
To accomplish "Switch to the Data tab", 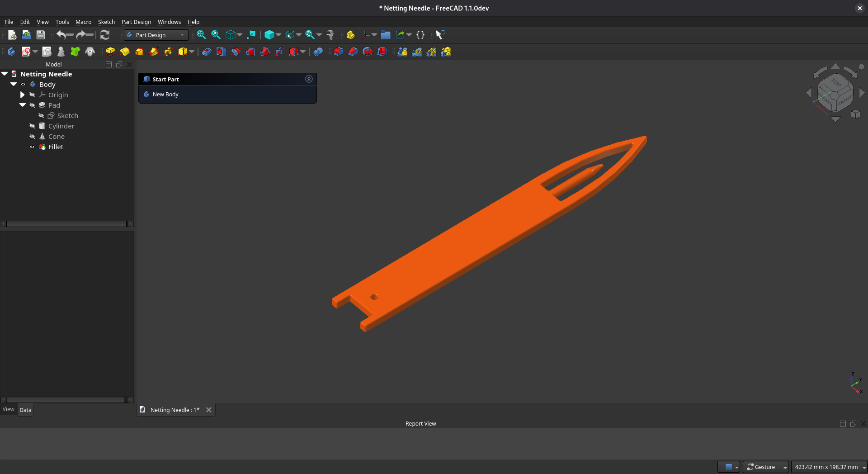I will click(x=25, y=410).
